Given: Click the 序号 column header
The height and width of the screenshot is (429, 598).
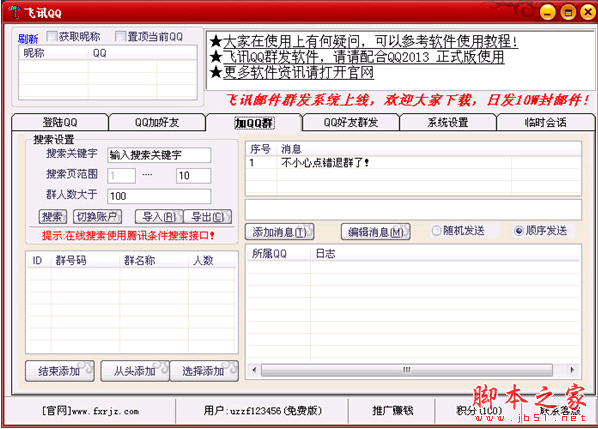Looking at the screenshot, I should click(261, 149).
